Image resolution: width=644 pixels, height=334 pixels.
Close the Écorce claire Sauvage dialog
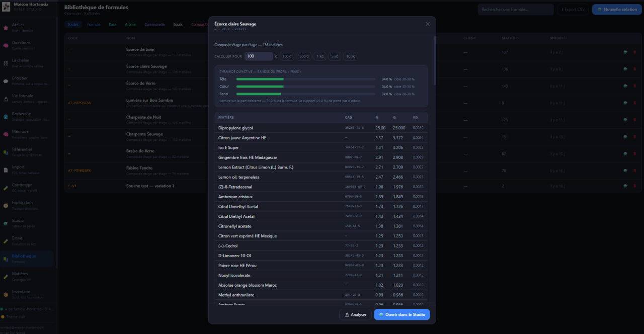coord(428,24)
